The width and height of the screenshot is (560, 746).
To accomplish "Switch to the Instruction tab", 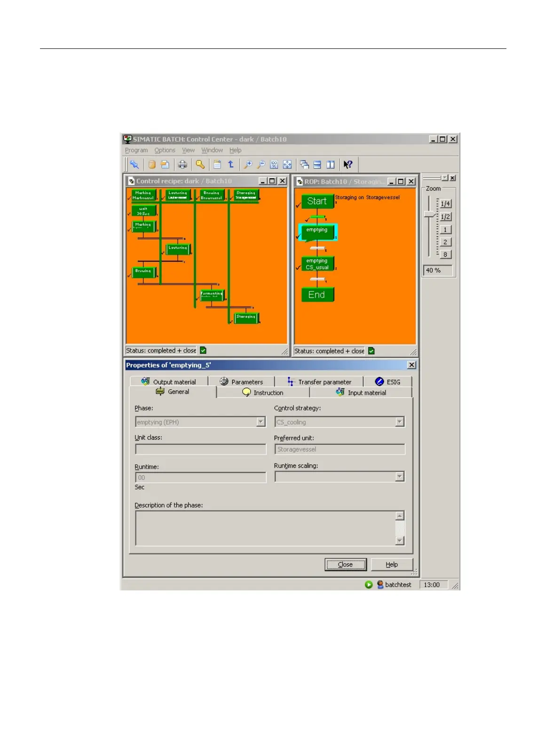I will click(263, 392).
